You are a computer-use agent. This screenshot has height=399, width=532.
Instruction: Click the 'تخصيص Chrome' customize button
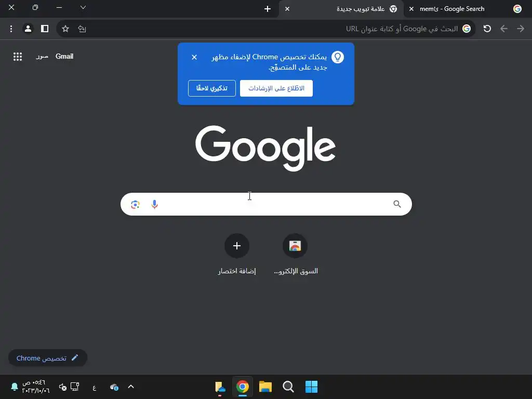tap(47, 358)
